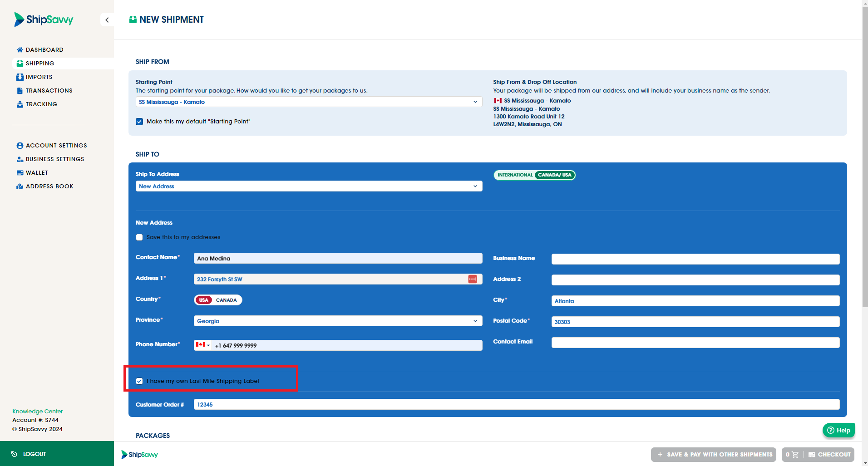Click the Tracking icon in sidebar
Screen dimensions: 868x466
point(20,104)
